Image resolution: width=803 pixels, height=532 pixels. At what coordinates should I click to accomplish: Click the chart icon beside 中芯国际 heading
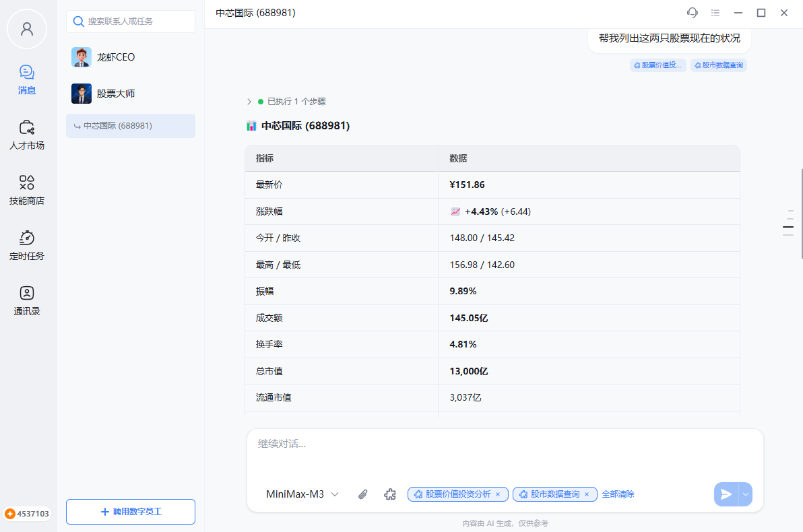tap(251, 126)
